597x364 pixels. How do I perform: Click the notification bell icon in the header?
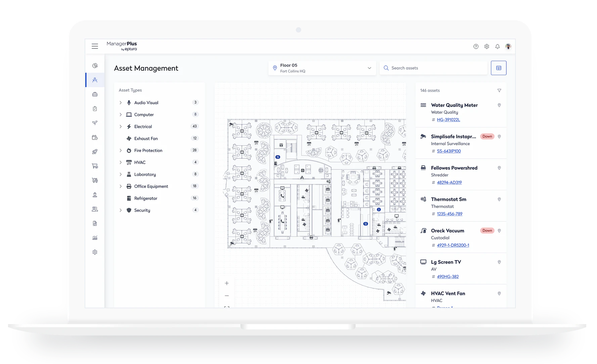click(497, 46)
